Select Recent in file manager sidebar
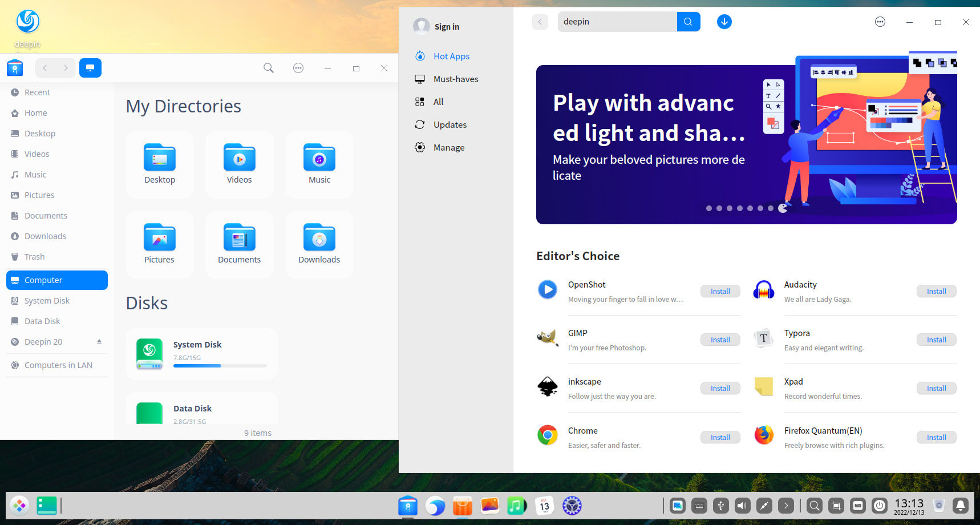980x525 pixels. click(x=56, y=92)
